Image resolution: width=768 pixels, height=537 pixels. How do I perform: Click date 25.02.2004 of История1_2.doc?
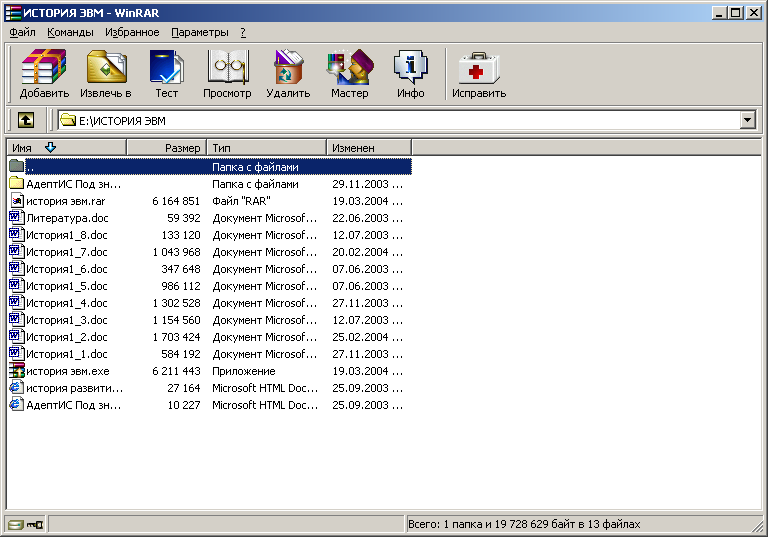[367, 337]
